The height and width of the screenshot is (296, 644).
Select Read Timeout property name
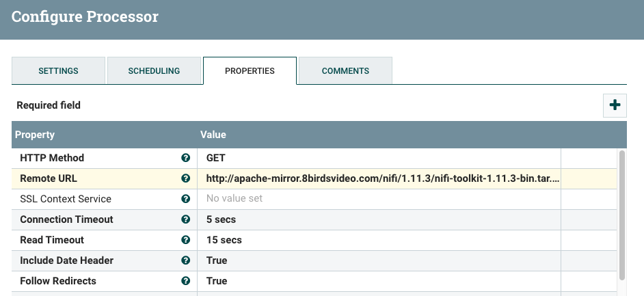coord(52,240)
